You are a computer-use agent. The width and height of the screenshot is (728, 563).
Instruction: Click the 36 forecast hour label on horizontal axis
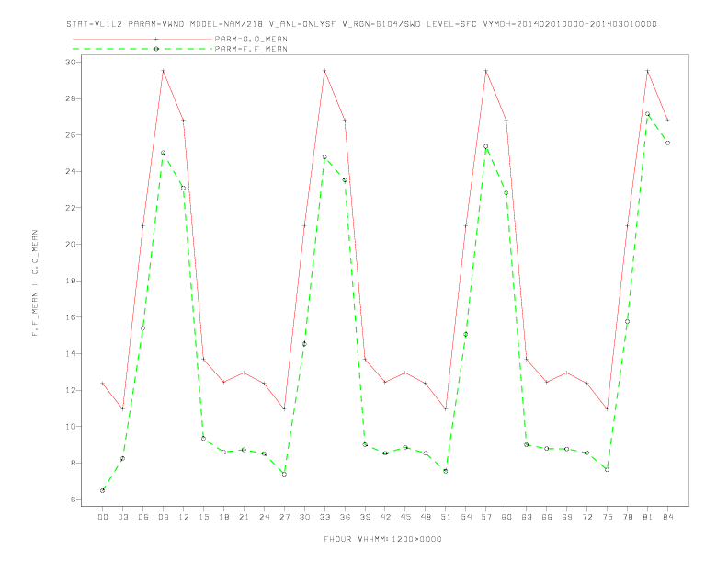tap(345, 517)
